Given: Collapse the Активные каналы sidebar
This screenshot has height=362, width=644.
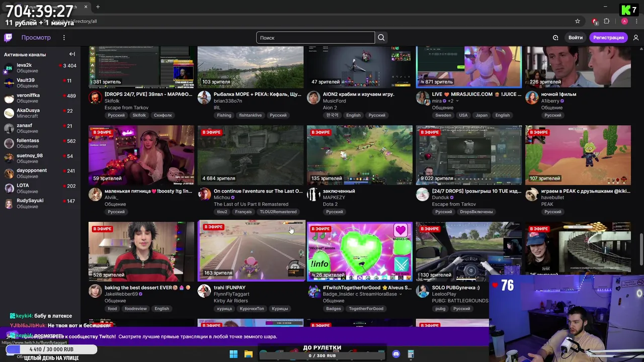Looking at the screenshot, I should pyautogui.click(x=72, y=54).
